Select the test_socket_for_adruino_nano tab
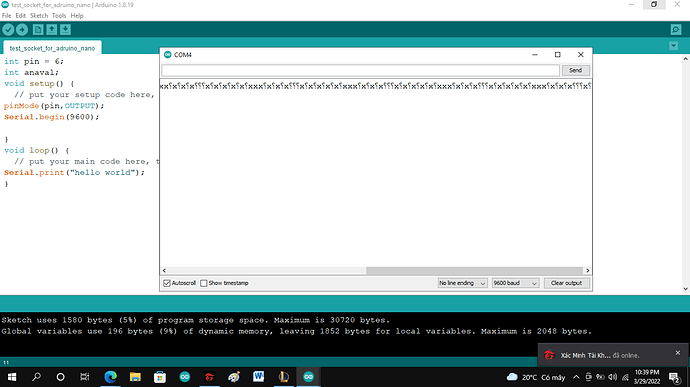Viewport: 690px width, 387px height. pyautogui.click(x=52, y=48)
